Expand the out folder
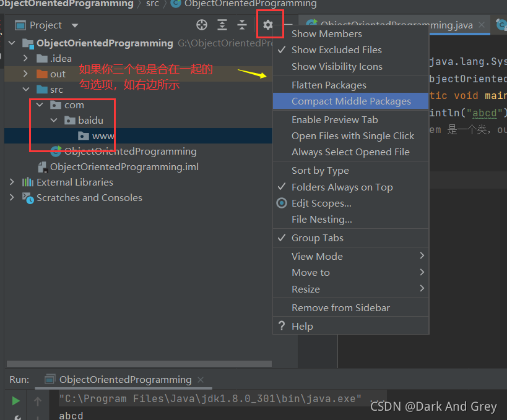The image size is (507, 420). (x=25, y=74)
